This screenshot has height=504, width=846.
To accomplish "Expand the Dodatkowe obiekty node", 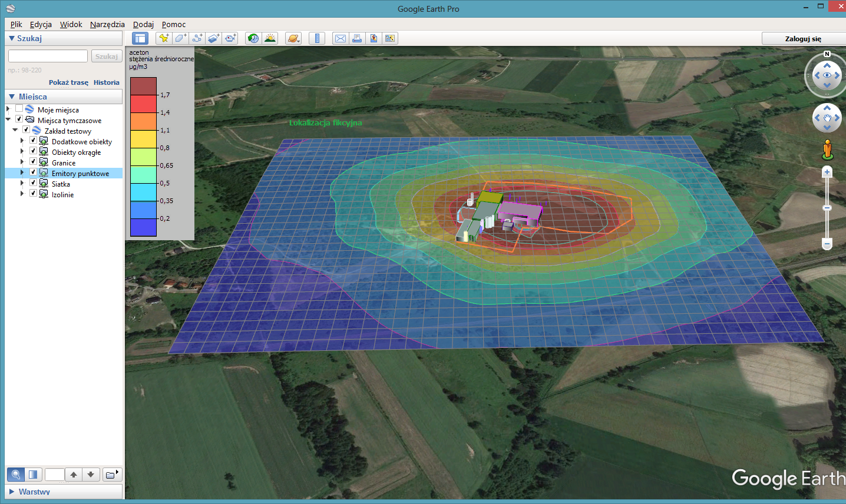I will point(22,141).
